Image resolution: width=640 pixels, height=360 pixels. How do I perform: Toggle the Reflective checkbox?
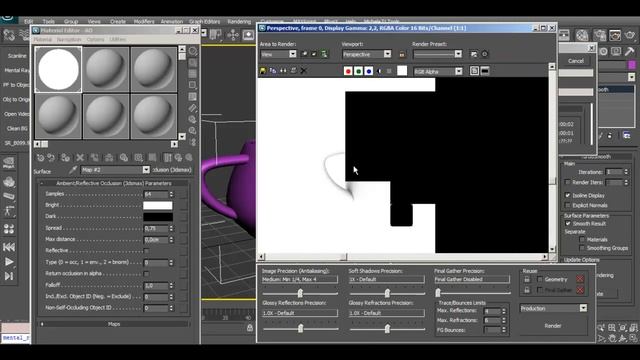pyautogui.click(x=146, y=251)
